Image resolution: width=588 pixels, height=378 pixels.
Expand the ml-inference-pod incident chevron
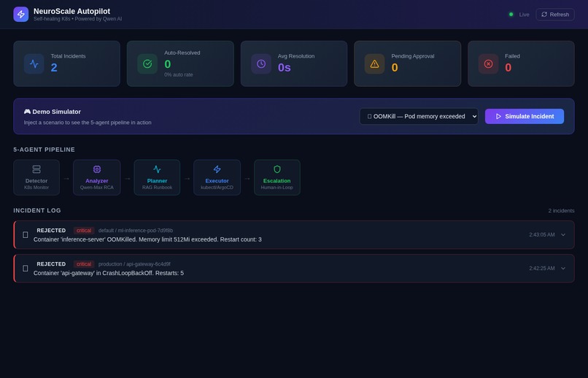[x=563, y=235]
